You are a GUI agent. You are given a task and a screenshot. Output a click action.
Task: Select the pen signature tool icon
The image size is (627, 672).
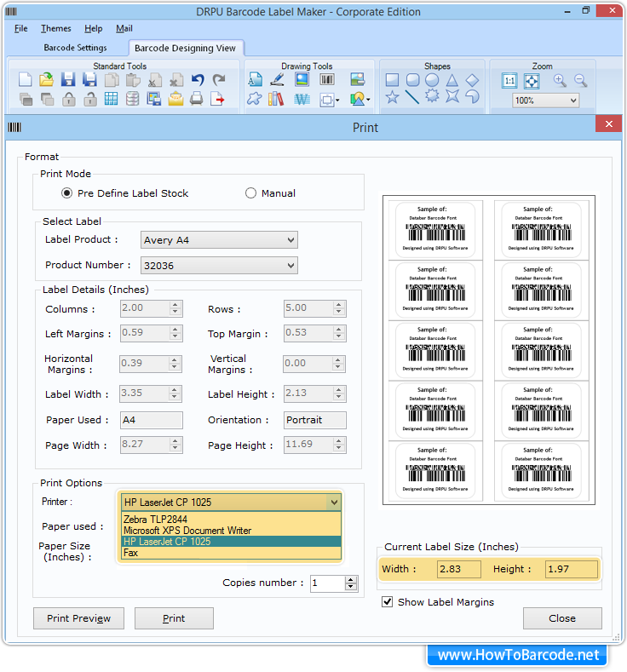[277, 80]
